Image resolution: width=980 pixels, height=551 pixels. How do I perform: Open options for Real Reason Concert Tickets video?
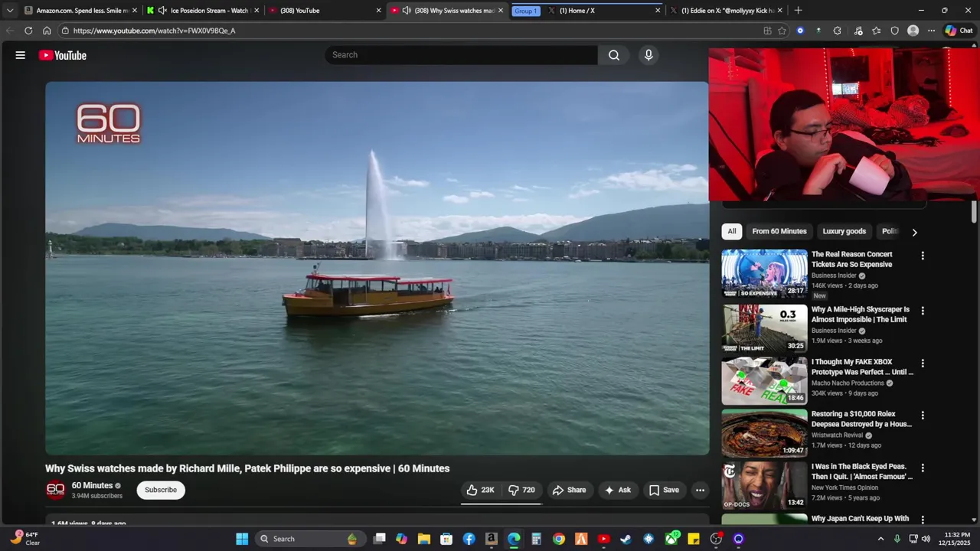923,256
